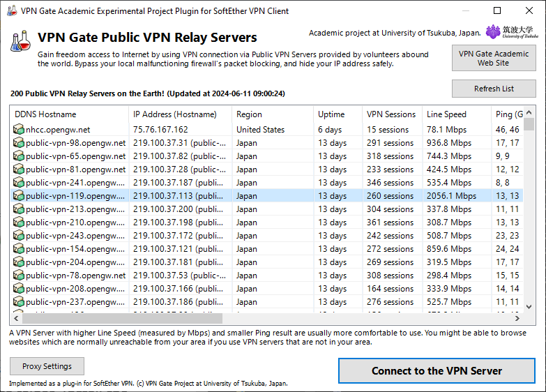The width and height of the screenshot is (546, 392).
Task: Click the horizontal scrollbar thumb
Action: [x=122, y=318]
